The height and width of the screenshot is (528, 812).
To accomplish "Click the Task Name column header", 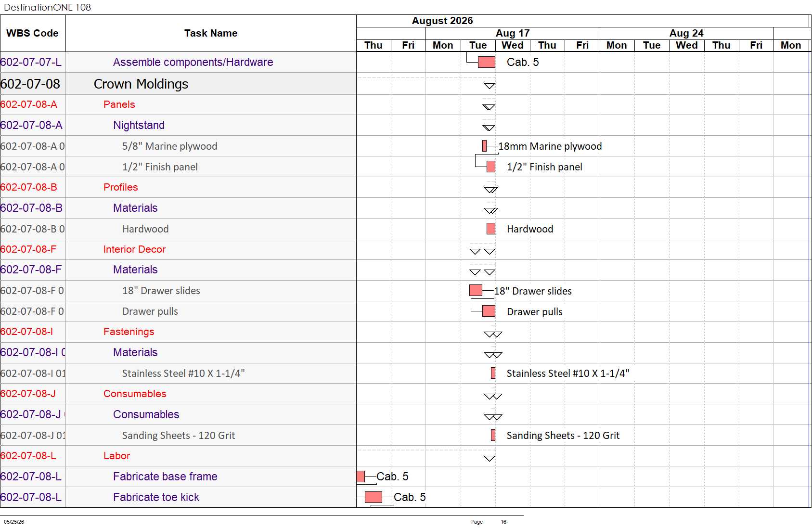I will (x=211, y=33).
